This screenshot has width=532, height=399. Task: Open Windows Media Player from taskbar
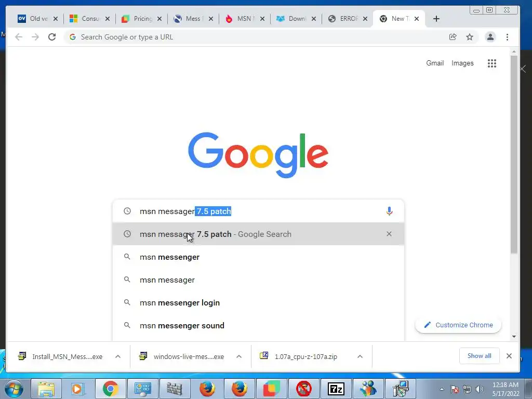click(78, 389)
